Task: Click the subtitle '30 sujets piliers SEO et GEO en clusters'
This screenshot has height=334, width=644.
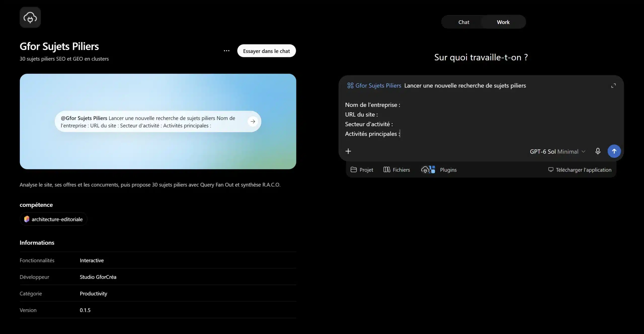Action: click(64, 59)
